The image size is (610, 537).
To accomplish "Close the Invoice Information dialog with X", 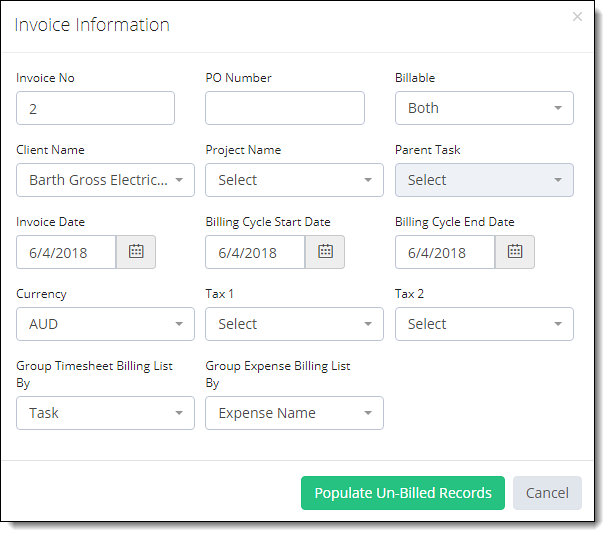I will pyautogui.click(x=577, y=17).
